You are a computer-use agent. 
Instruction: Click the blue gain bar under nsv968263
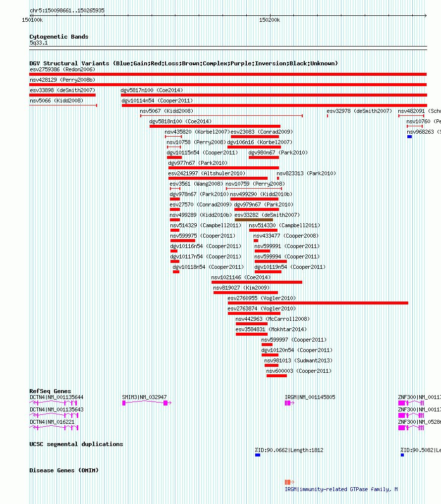(x=409, y=137)
